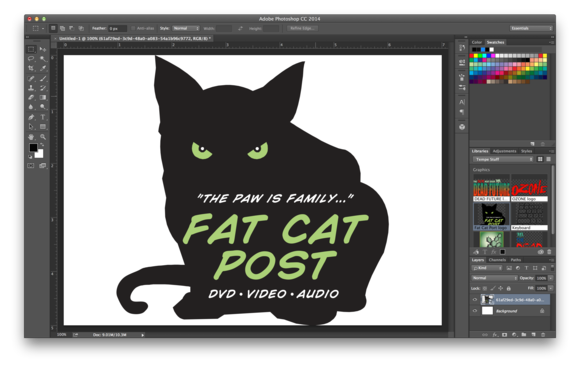Select the Lasso tool
The width and height of the screenshot is (580, 370).
(x=31, y=59)
